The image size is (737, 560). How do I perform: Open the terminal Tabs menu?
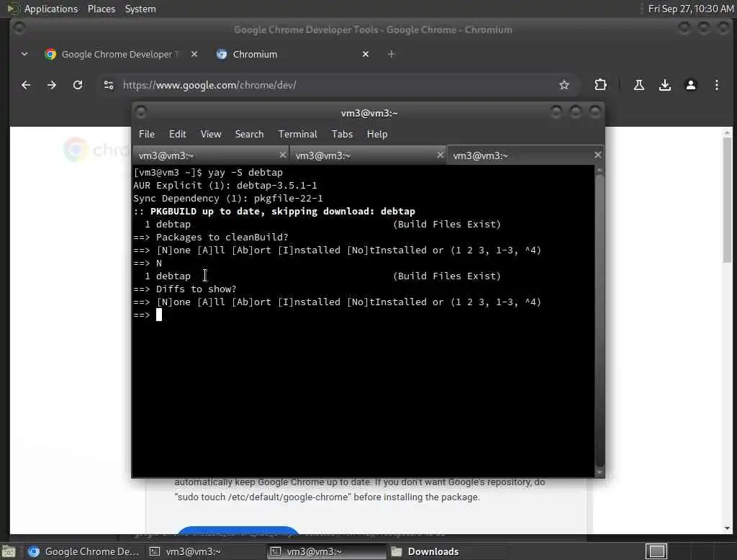[342, 134]
